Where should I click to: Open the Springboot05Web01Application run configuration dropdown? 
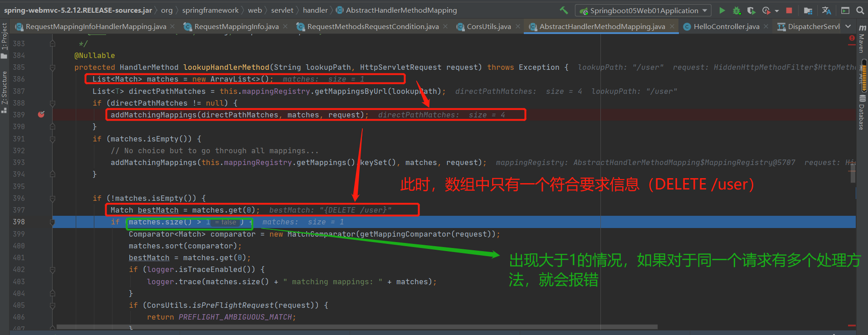point(643,10)
